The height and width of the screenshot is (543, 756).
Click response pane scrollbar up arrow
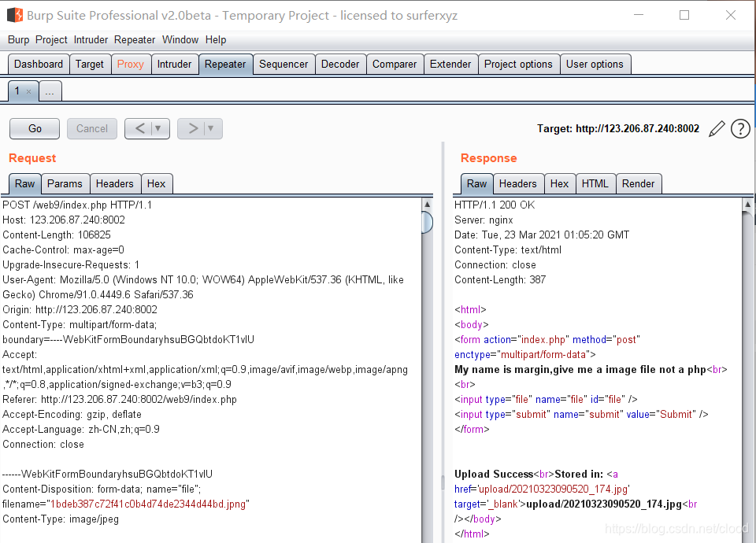pos(747,205)
